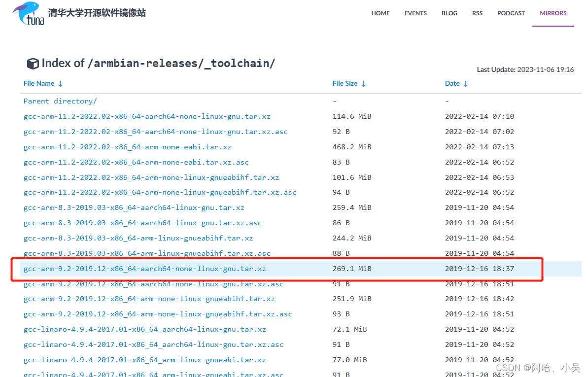The height and width of the screenshot is (377, 588).
Task: Download gcc-arm-11.2-2022.02-x86_64-aarch64-none-linux-gnu.tar.xz
Action: click(x=146, y=116)
